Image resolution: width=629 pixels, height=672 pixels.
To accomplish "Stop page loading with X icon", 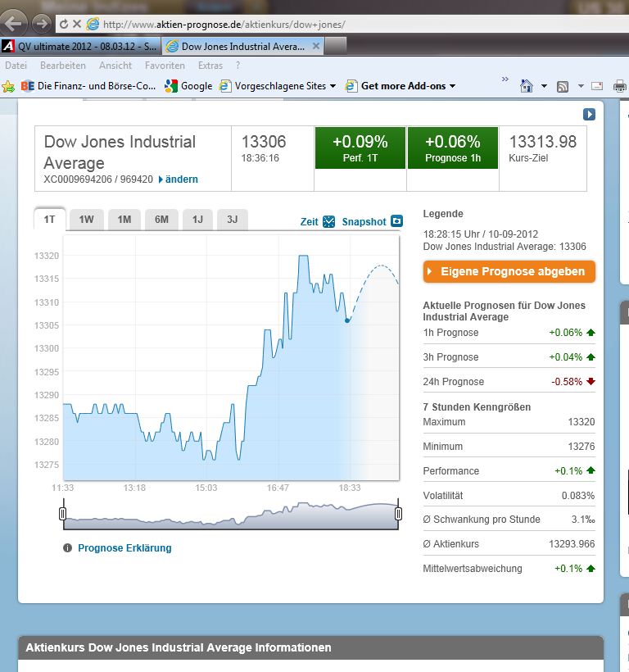I will pos(77,24).
